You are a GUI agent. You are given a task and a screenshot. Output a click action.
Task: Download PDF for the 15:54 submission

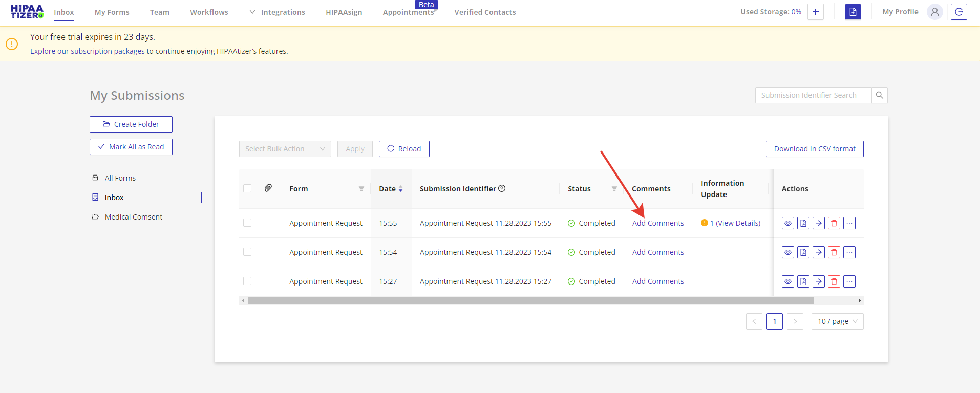click(803, 252)
